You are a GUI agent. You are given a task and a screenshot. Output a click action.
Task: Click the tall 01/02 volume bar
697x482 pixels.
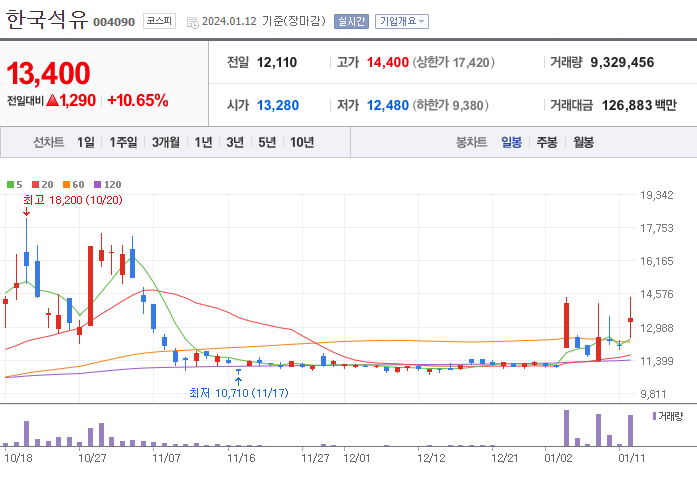(x=566, y=428)
